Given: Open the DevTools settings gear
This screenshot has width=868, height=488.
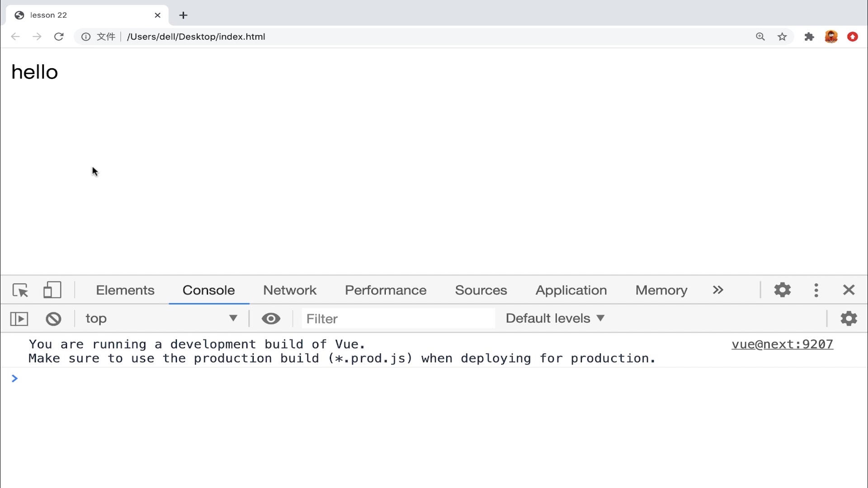Looking at the screenshot, I should coord(782,290).
